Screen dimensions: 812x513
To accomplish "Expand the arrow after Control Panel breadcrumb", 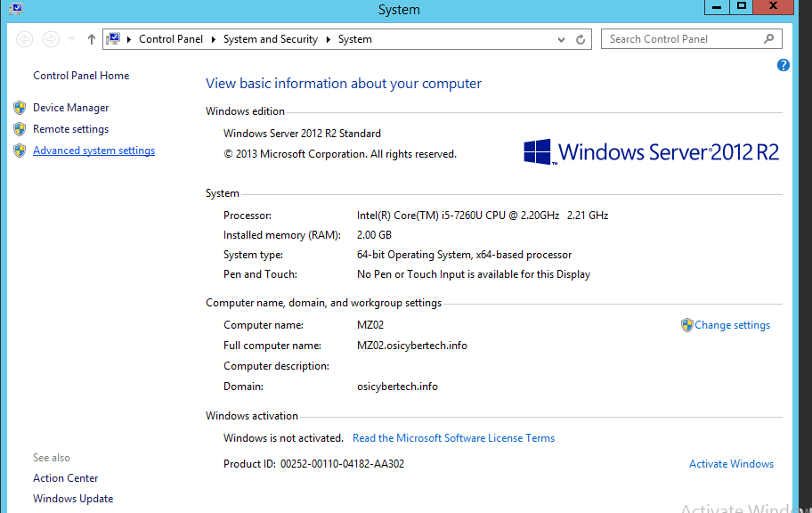I will (214, 39).
